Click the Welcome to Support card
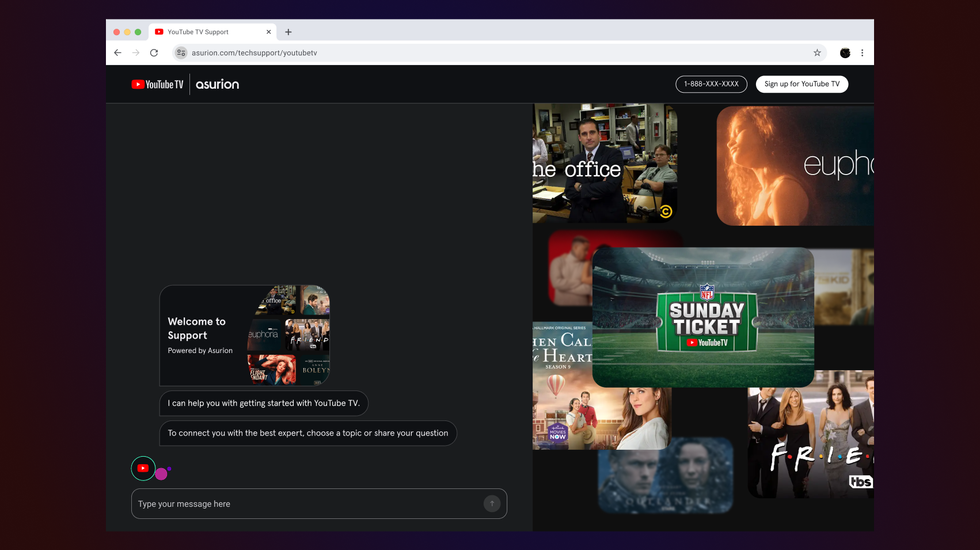Image resolution: width=980 pixels, height=550 pixels. point(245,336)
